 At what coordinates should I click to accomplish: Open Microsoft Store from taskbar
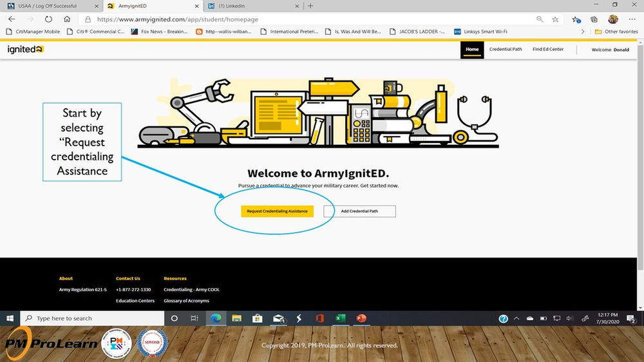tap(258, 318)
